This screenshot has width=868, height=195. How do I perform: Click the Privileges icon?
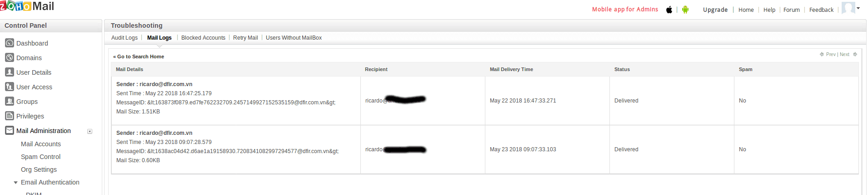(x=10, y=116)
